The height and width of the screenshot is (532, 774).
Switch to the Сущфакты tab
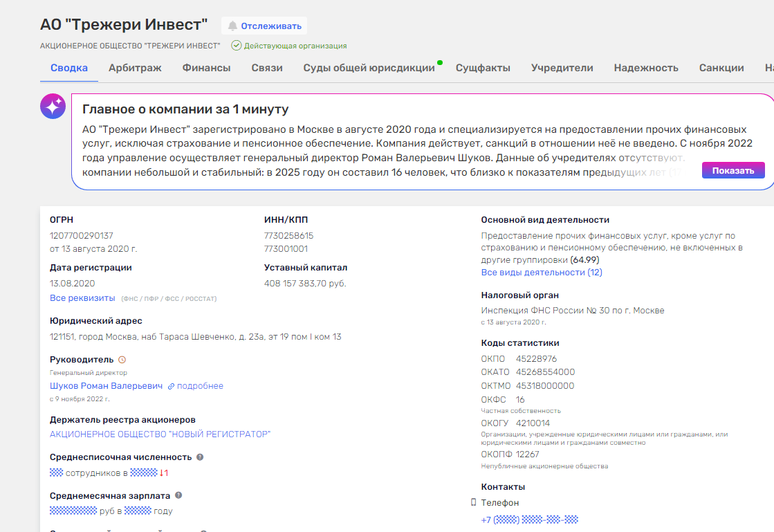click(x=483, y=68)
